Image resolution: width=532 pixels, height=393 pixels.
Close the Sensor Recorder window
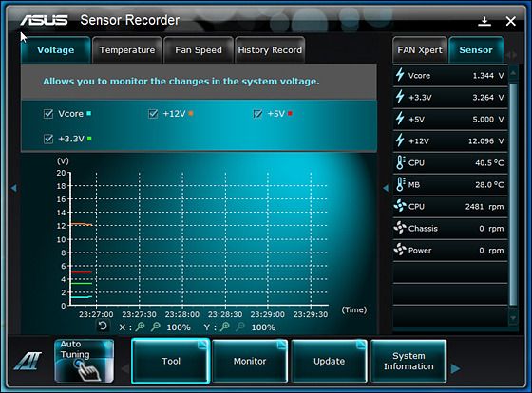pos(511,21)
